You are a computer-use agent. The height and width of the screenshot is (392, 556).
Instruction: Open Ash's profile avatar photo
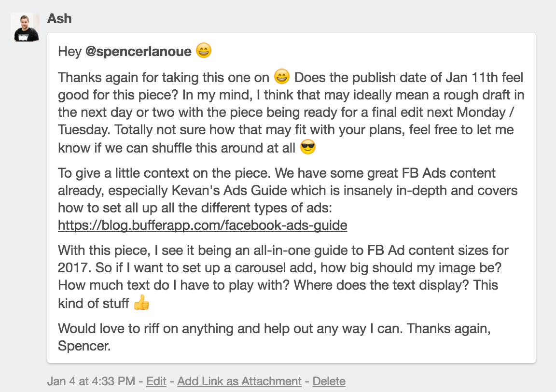point(25,28)
